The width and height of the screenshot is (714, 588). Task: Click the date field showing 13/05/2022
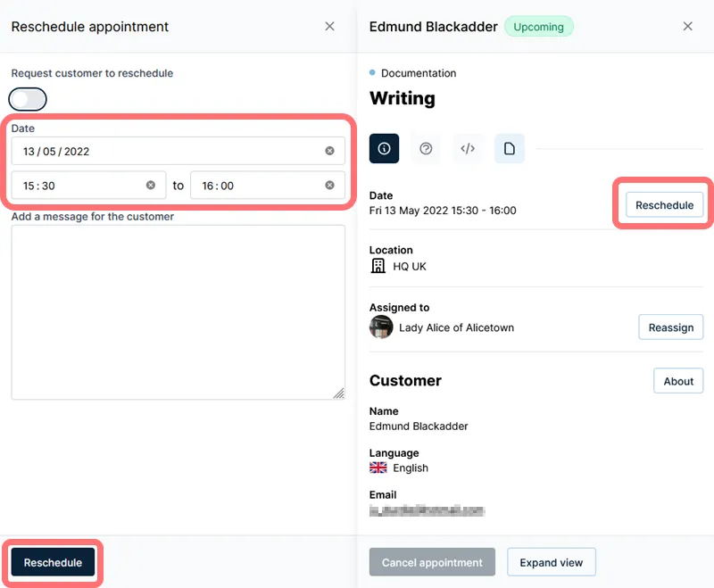tap(178, 151)
